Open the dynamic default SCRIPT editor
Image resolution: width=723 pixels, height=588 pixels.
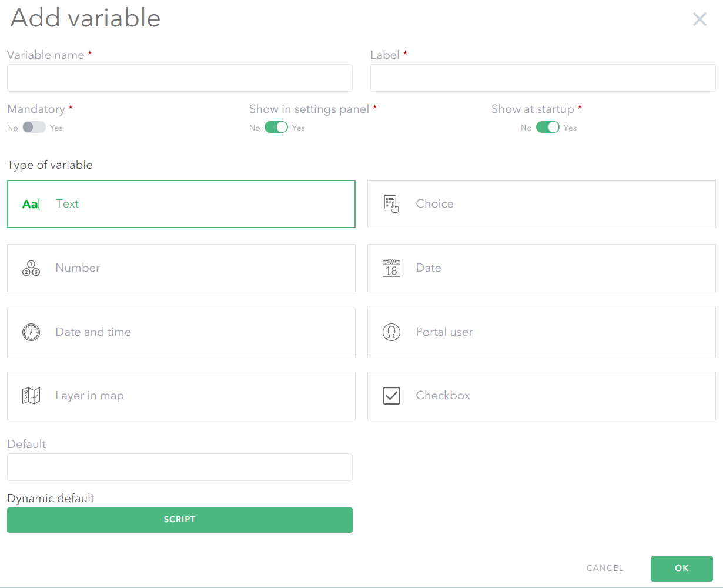180,520
